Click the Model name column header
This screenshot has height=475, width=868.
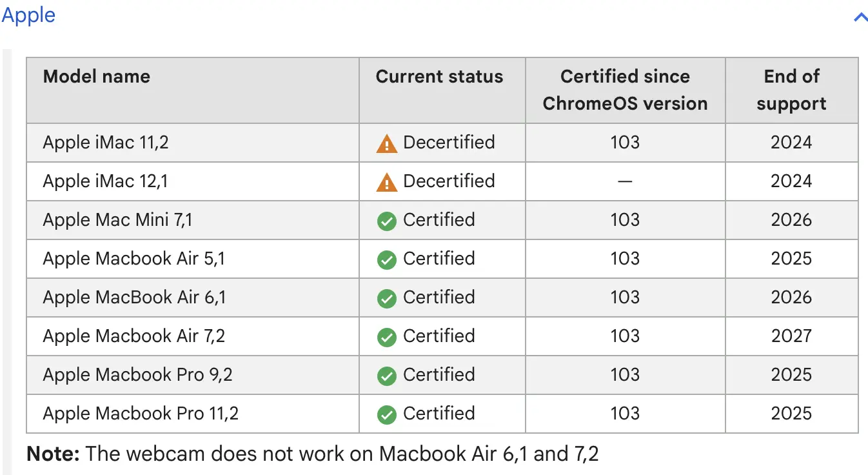pyautogui.click(x=97, y=77)
